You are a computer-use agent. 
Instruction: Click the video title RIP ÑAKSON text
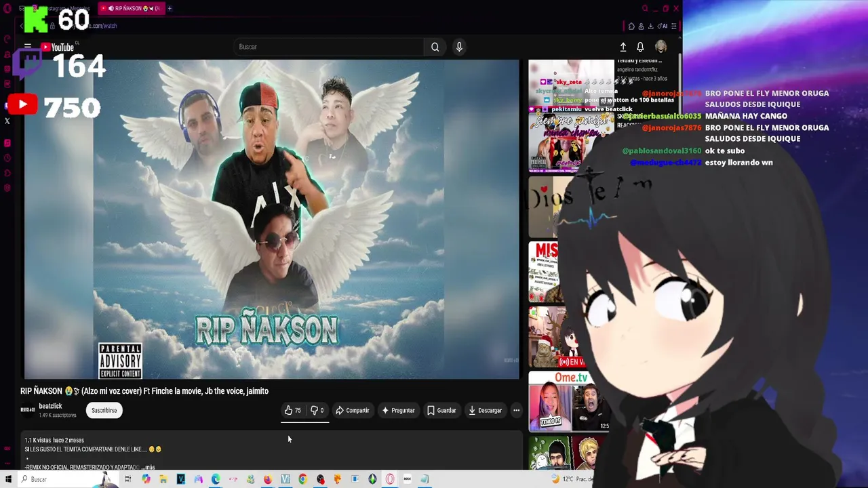pyautogui.click(x=144, y=391)
